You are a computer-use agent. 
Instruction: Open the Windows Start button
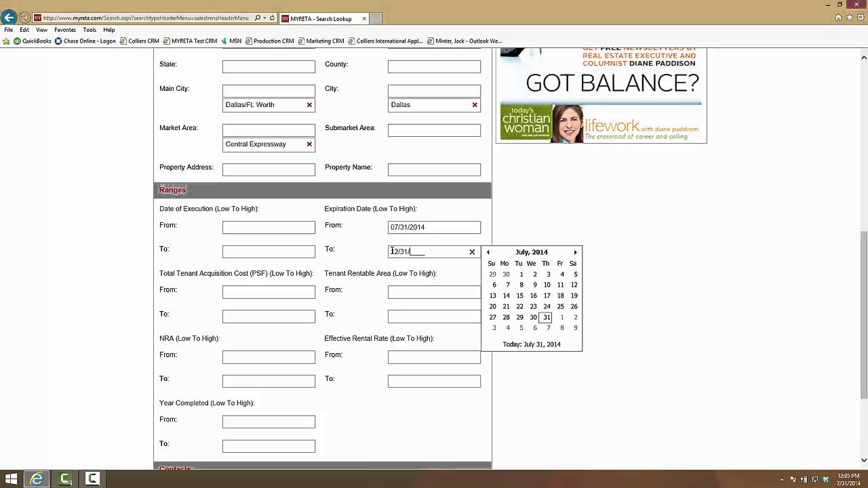(x=11, y=479)
